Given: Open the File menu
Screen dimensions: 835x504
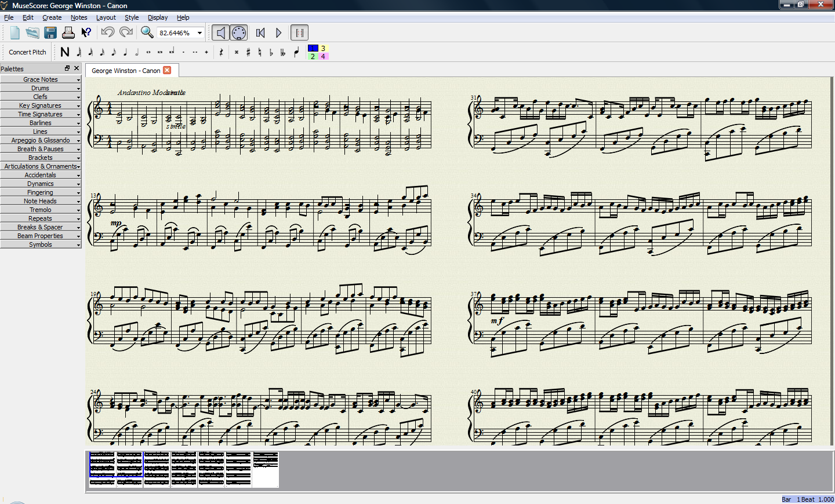Looking at the screenshot, I should point(9,17).
